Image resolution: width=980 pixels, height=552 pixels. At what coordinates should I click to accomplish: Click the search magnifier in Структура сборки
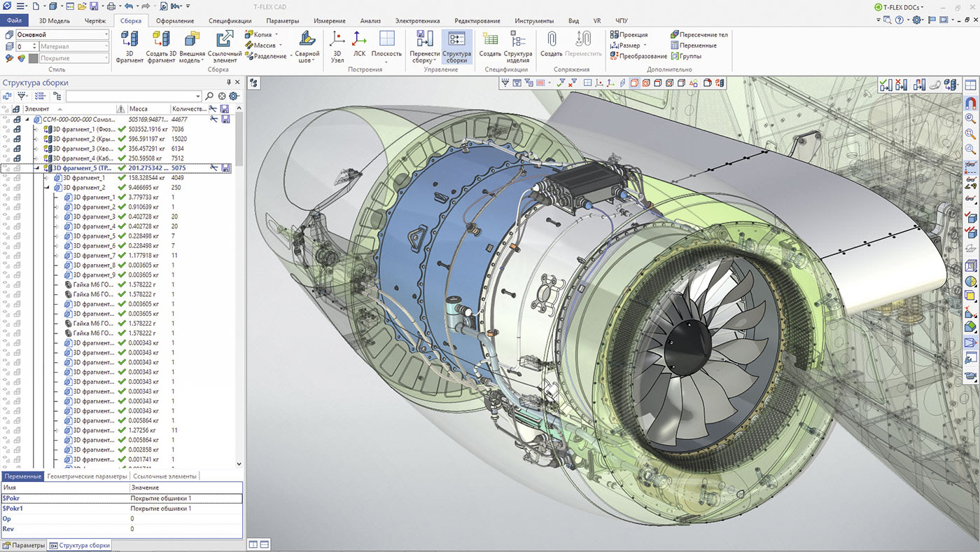[x=209, y=96]
